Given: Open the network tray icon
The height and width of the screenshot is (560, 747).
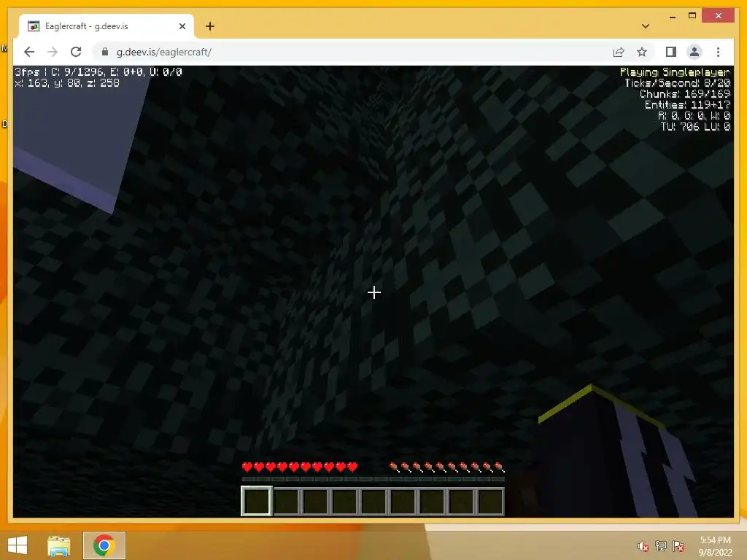Looking at the screenshot, I should (661, 546).
